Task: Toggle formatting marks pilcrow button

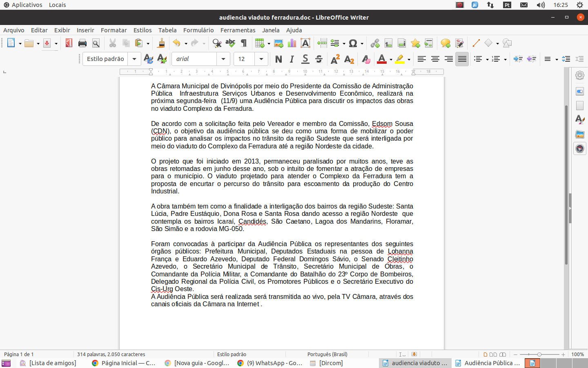Action: click(244, 43)
